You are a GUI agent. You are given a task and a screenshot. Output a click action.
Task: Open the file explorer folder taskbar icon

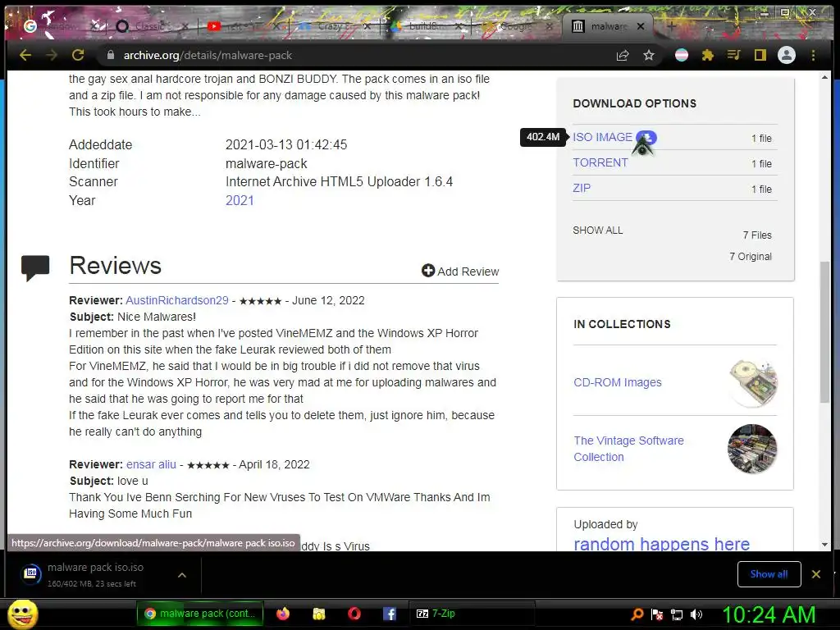click(x=319, y=614)
